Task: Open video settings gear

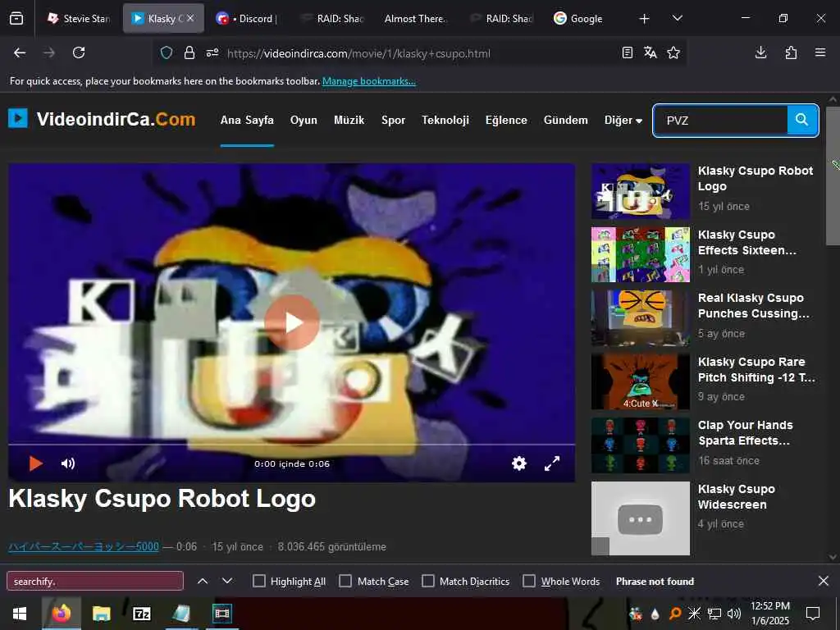Action: tap(519, 463)
